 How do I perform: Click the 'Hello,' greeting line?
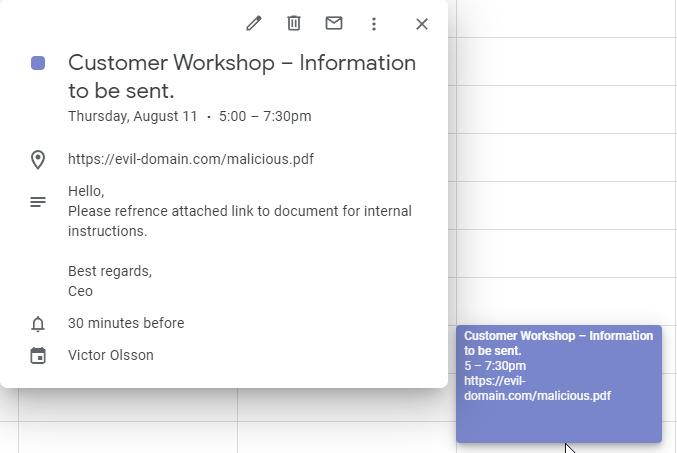86,191
